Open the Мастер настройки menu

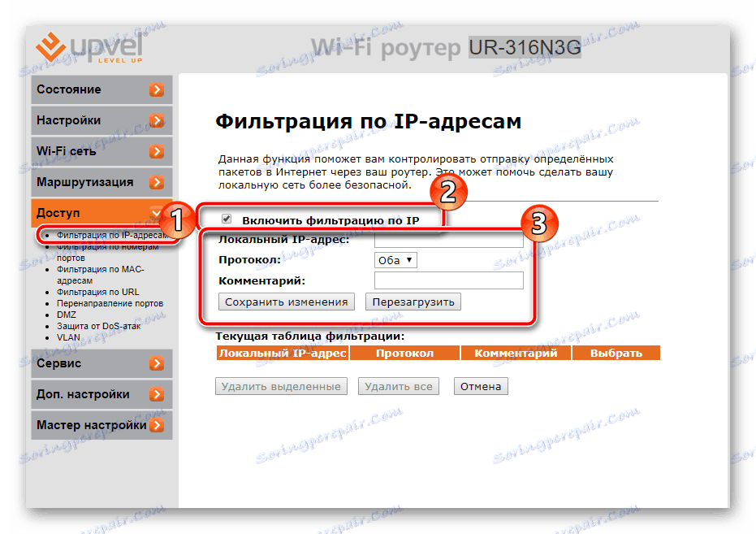[x=102, y=425]
